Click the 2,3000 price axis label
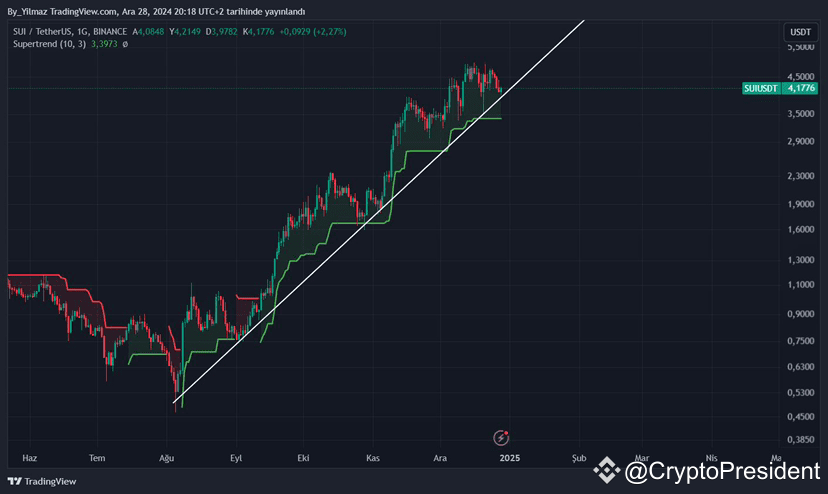The image size is (828, 494). click(x=801, y=176)
